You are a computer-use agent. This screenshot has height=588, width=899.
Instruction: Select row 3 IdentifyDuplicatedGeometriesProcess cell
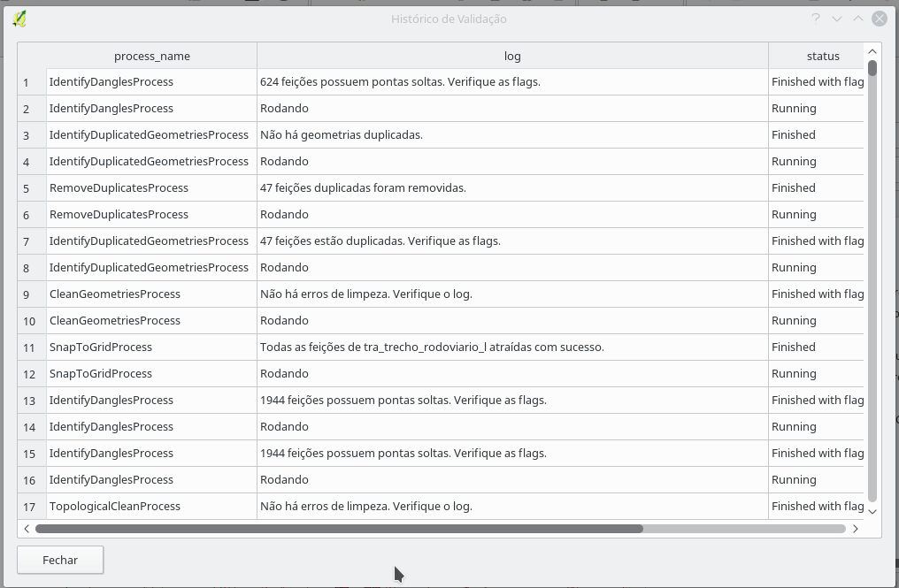[152, 134]
